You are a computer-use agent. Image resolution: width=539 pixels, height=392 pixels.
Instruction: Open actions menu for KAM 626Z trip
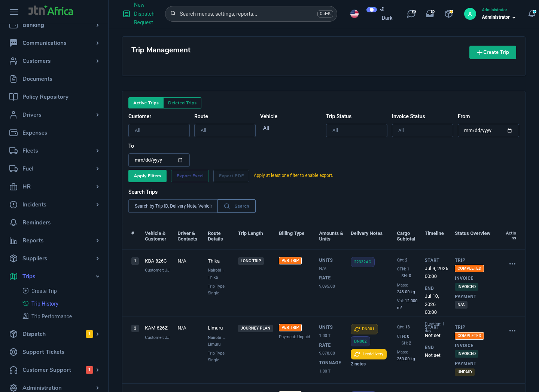pyautogui.click(x=512, y=331)
